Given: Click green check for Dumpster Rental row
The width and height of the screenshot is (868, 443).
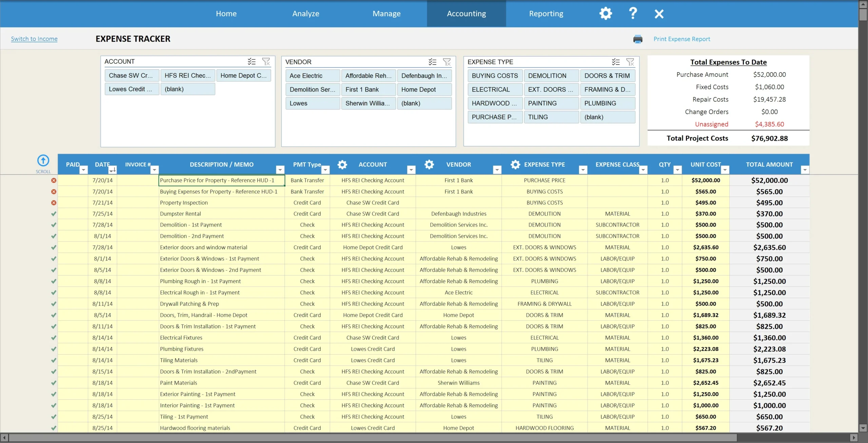Looking at the screenshot, I should [54, 214].
